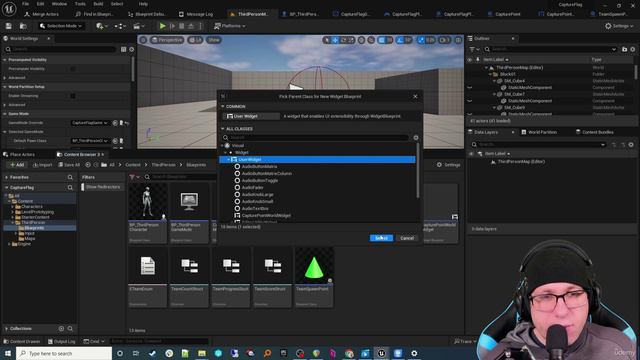Image resolution: width=640 pixels, height=360 pixels.
Task: Choose the User Widget common class button
Action: pyautogui.click(x=251, y=116)
